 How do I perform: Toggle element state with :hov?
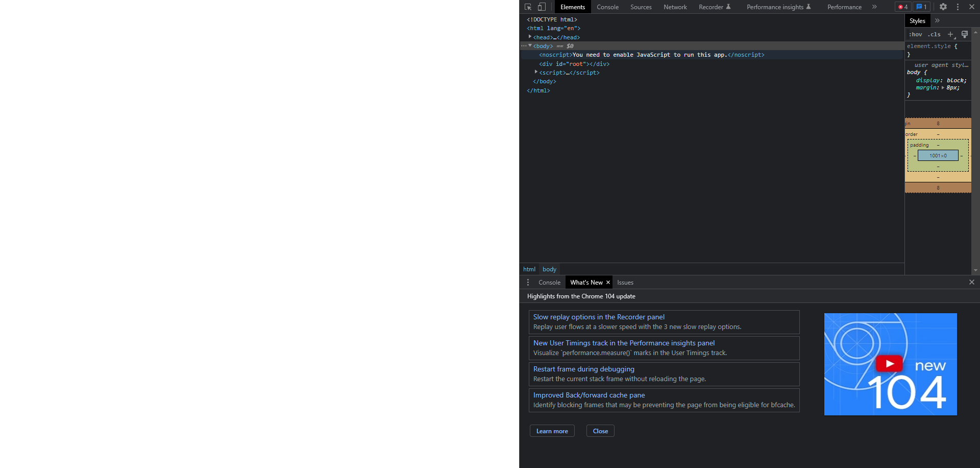coord(916,34)
